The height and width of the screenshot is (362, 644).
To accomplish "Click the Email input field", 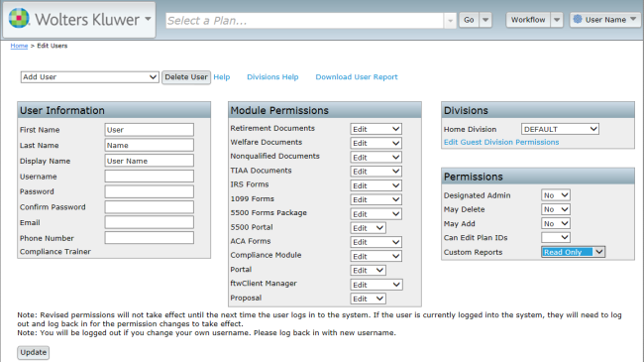I will [149, 222].
